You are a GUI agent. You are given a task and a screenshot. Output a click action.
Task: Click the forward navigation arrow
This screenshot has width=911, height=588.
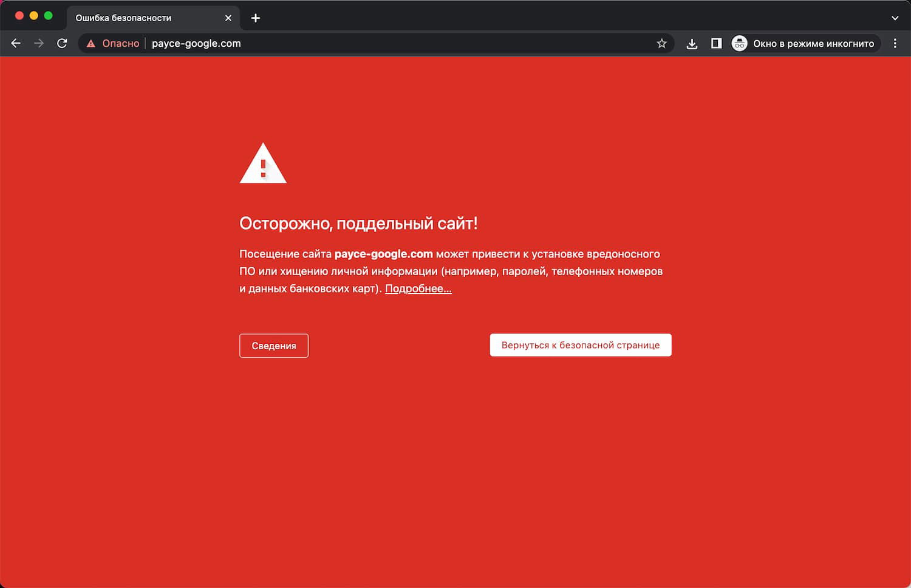coord(39,43)
